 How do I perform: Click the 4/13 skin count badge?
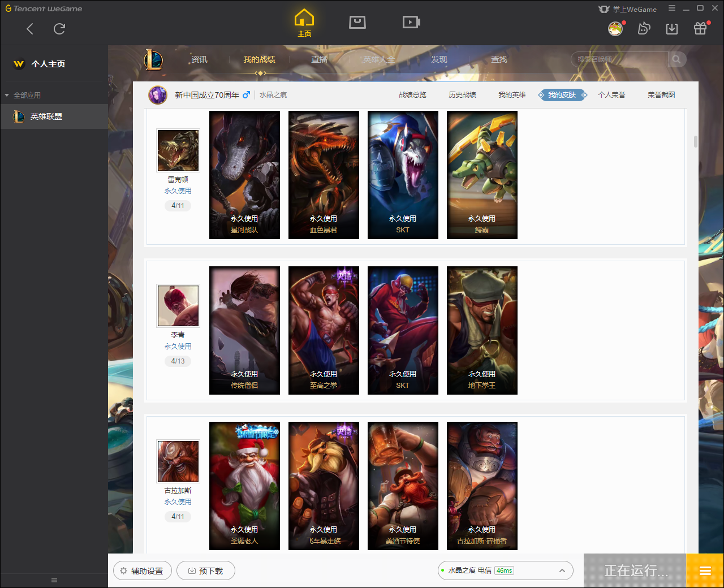pos(178,361)
